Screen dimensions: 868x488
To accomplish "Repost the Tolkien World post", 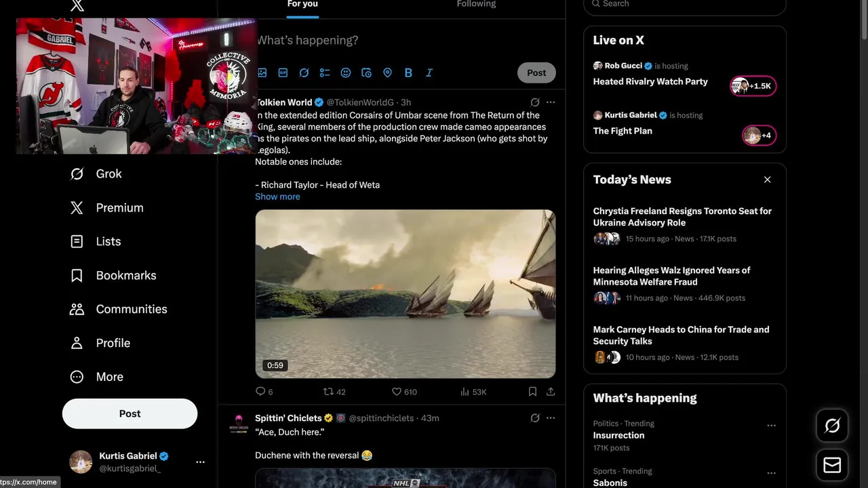I will click(334, 392).
